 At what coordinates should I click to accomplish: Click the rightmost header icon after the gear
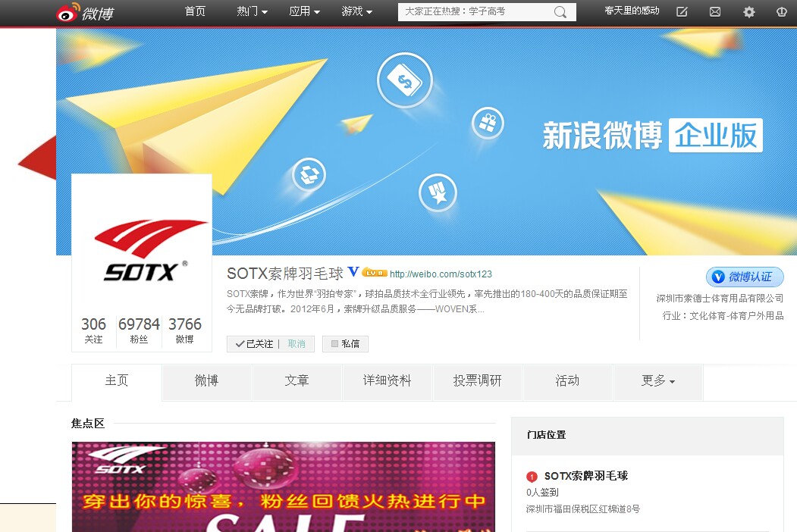(782, 11)
